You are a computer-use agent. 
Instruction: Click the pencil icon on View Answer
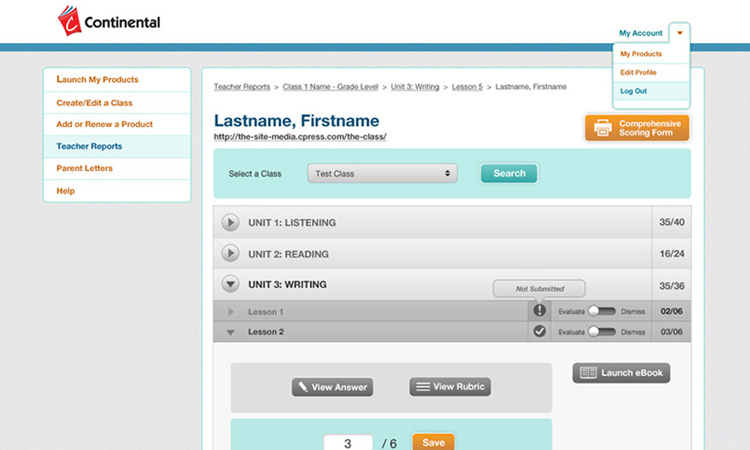tap(303, 386)
